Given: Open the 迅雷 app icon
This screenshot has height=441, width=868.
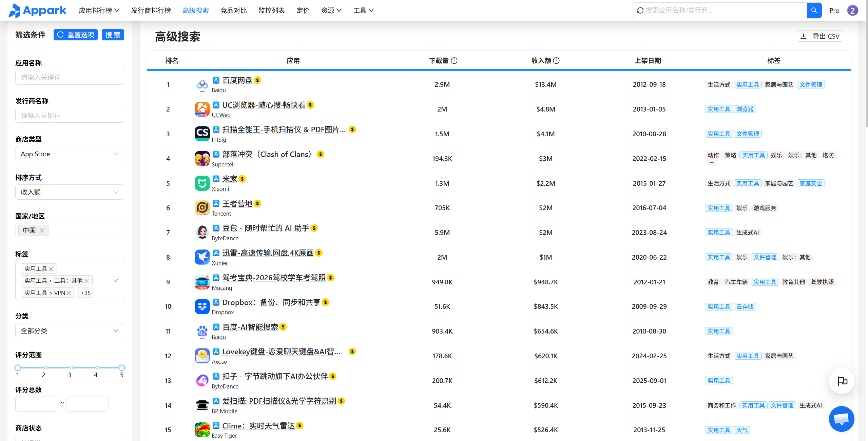Looking at the screenshot, I should click(x=202, y=257).
